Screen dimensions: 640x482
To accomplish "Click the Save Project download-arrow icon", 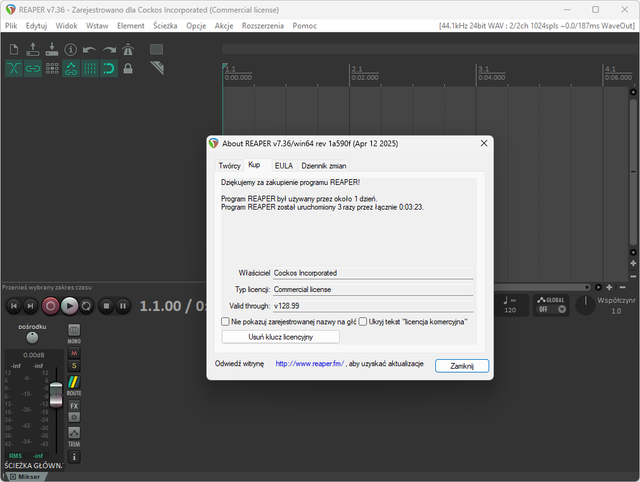I will click(x=52, y=49).
